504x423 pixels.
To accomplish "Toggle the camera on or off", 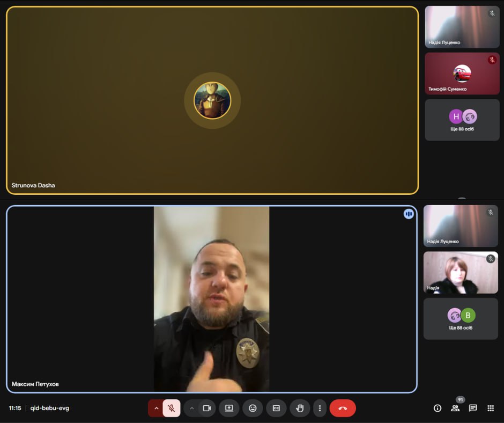I will coord(207,408).
